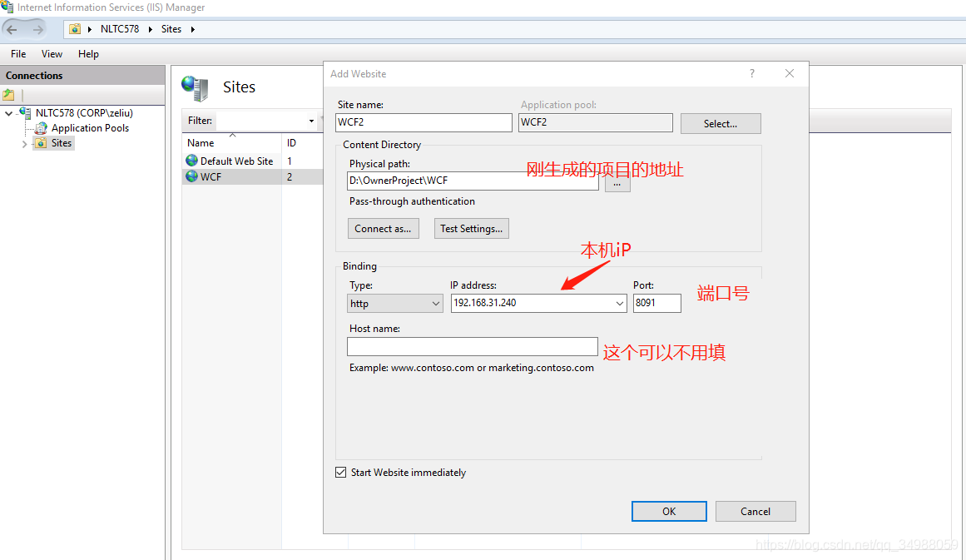Click the help question mark in dialog
Image resolution: width=966 pixels, height=560 pixels.
751,73
